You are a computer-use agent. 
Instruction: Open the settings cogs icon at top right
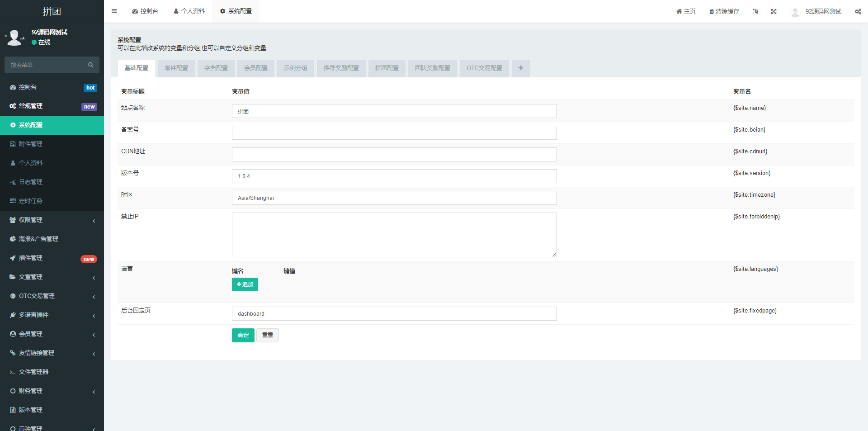tap(858, 11)
